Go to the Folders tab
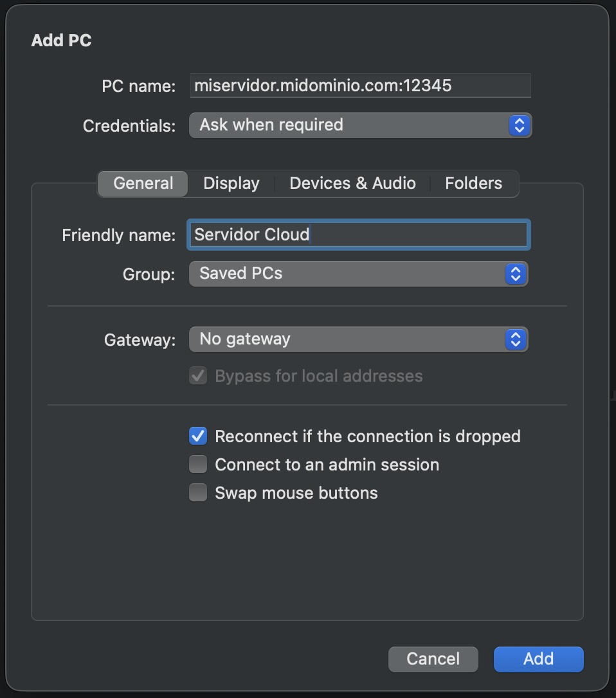Image resolution: width=616 pixels, height=698 pixels. (473, 183)
